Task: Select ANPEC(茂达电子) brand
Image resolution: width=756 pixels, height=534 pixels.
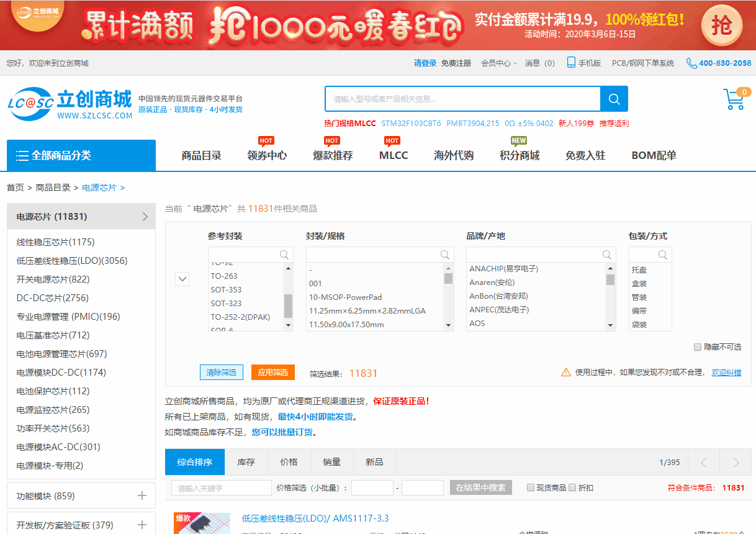Action: (x=499, y=309)
